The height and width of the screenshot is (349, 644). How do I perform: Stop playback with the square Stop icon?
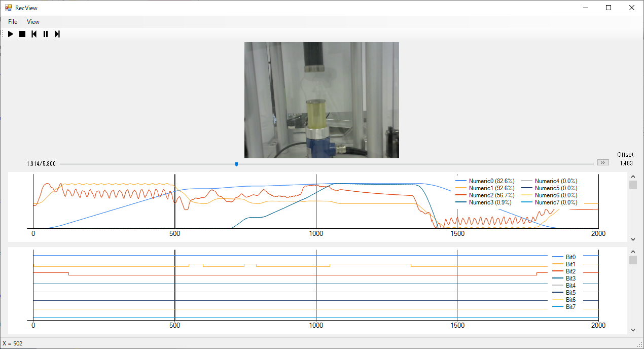click(22, 34)
